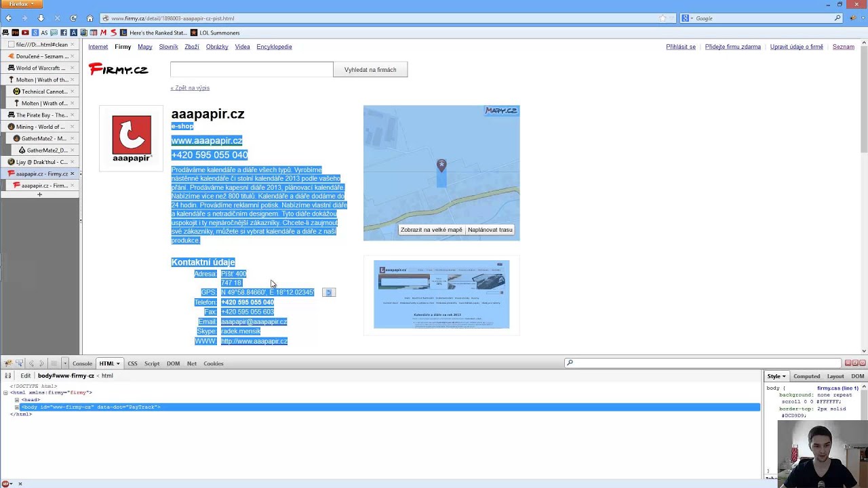Viewport: 868px width, 488px height.
Task: Open the Google bookmark icon in bookmarks bar
Action: click(x=35, y=33)
